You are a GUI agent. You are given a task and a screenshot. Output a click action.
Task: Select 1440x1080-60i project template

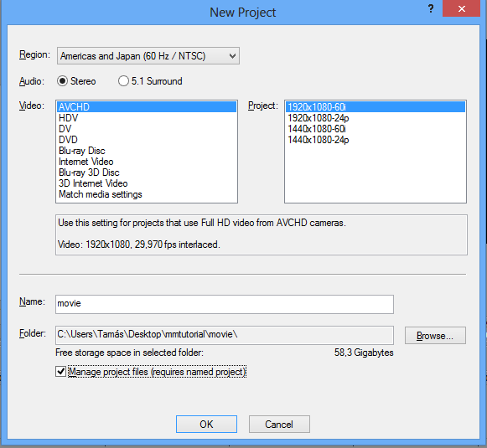376,129
